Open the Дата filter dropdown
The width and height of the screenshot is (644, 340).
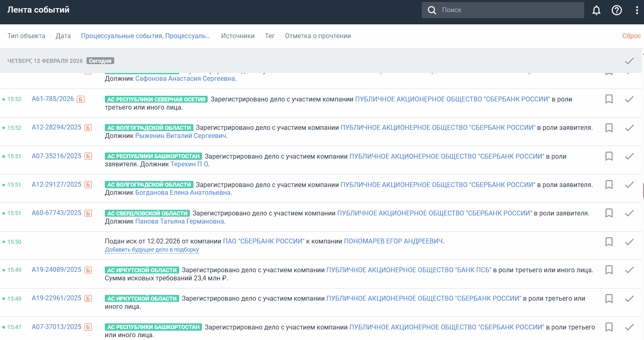pyautogui.click(x=63, y=36)
